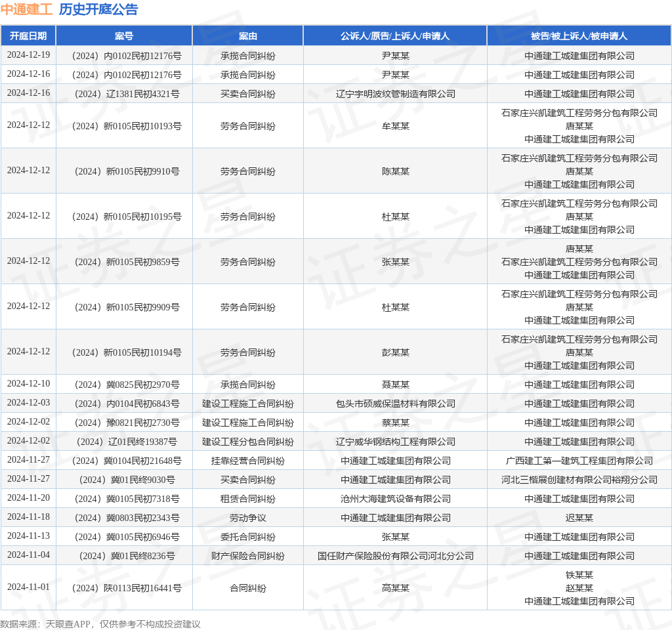
Task: Click defendant 广西建工第一建筑工程集团有限公司
Action: coord(579,461)
